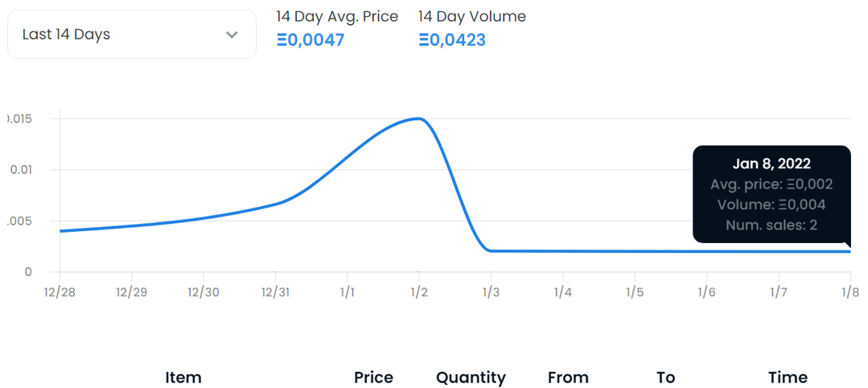Select the 12/28 date on the x-axis
Viewport: 868px width, 388px height.
click(60, 291)
